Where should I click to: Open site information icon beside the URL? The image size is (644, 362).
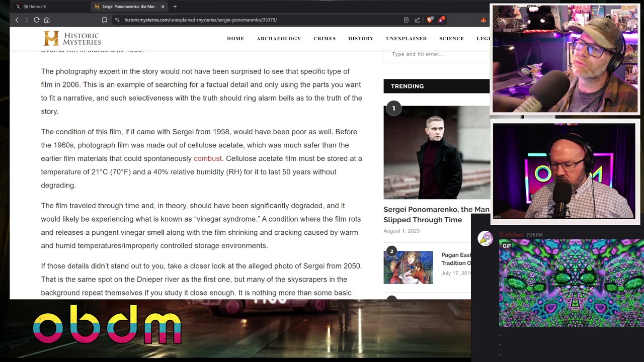point(117,20)
